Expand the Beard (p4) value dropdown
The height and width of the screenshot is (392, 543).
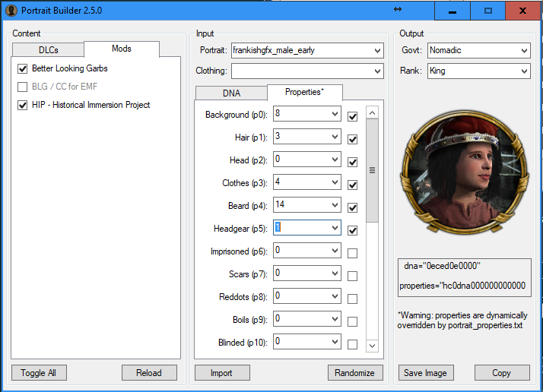(335, 205)
